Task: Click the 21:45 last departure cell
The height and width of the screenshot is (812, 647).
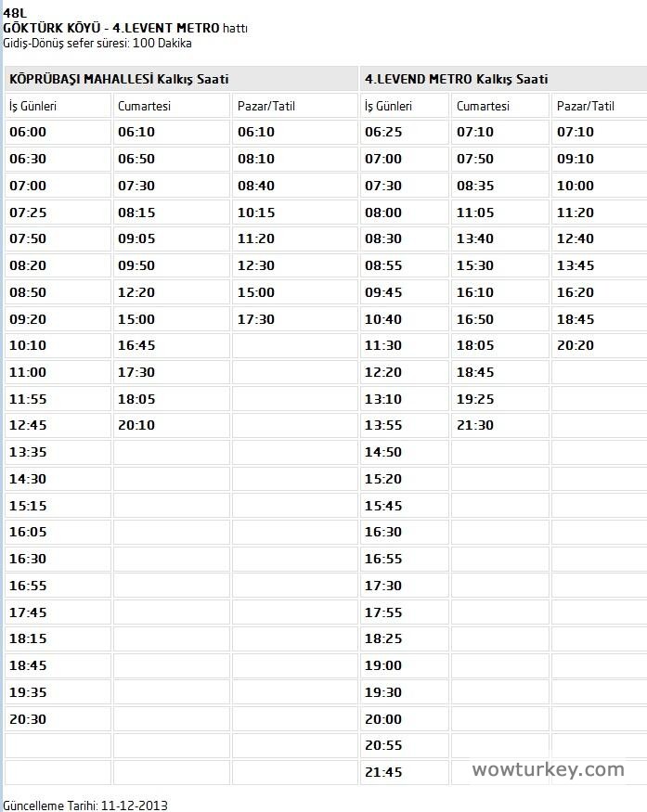Action: 383,772
